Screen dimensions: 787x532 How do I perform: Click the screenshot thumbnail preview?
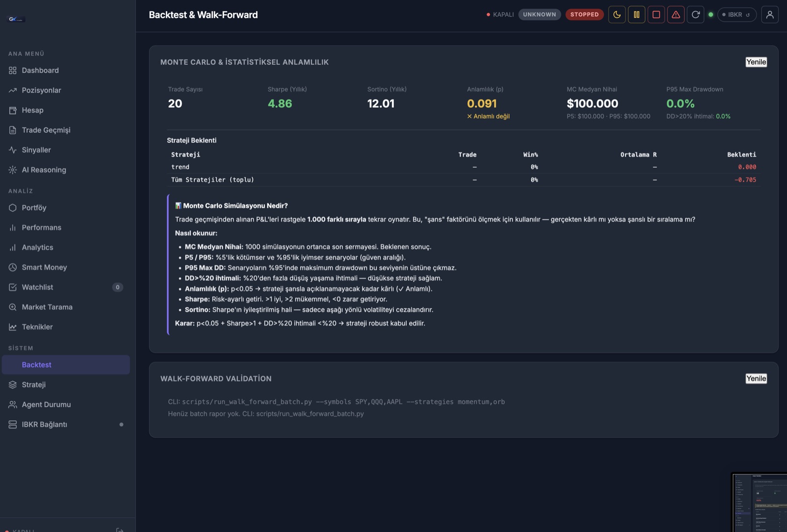759,502
